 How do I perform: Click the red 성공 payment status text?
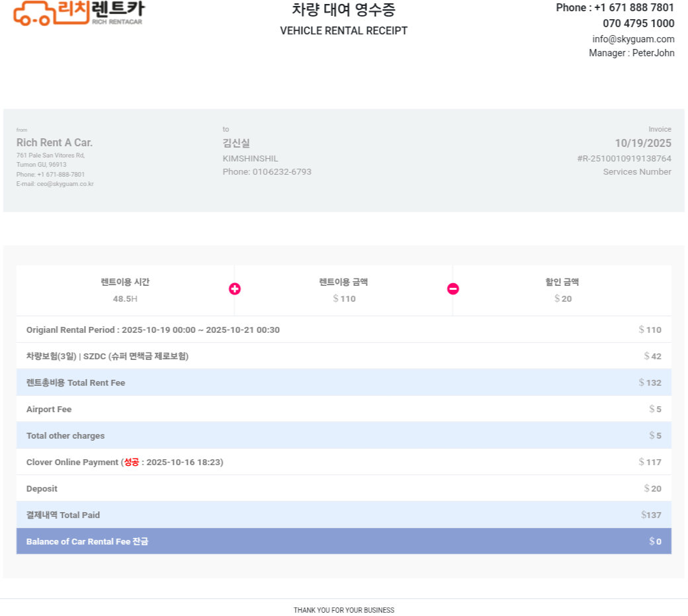(132, 462)
